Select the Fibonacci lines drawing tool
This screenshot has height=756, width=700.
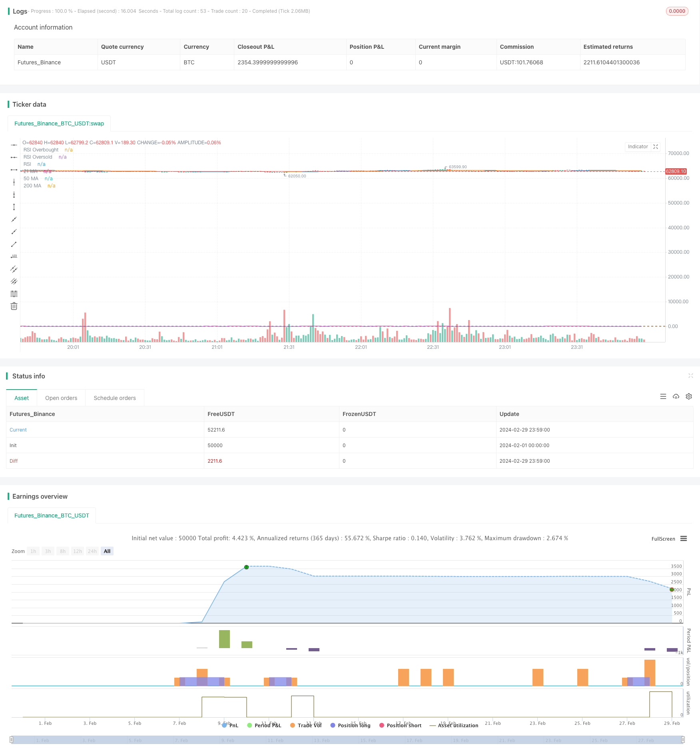(x=14, y=294)
